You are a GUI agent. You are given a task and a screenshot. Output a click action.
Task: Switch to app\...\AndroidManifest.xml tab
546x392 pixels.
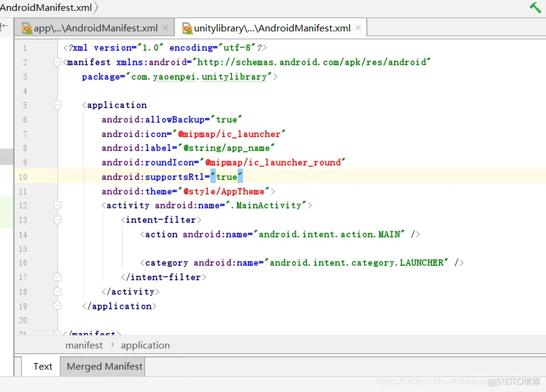pos(96,28)
